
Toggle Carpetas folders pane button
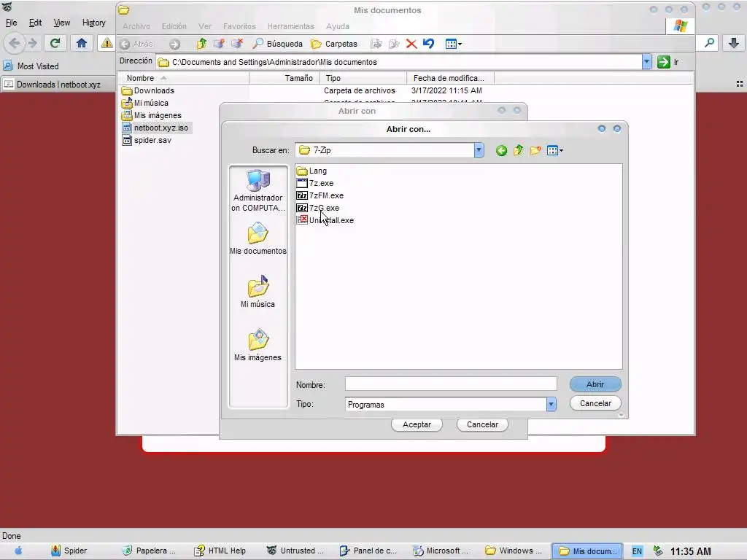334,44
